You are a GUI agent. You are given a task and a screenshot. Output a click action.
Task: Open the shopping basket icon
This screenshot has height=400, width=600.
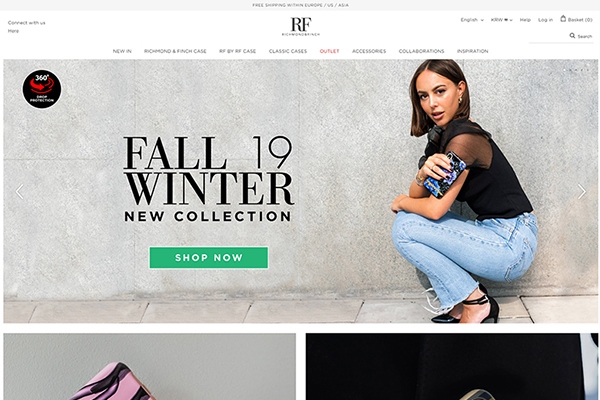click(563, 18)
